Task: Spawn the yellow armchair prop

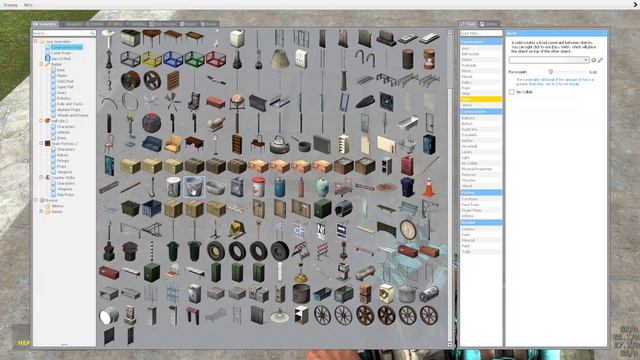Action: (173, 144)
